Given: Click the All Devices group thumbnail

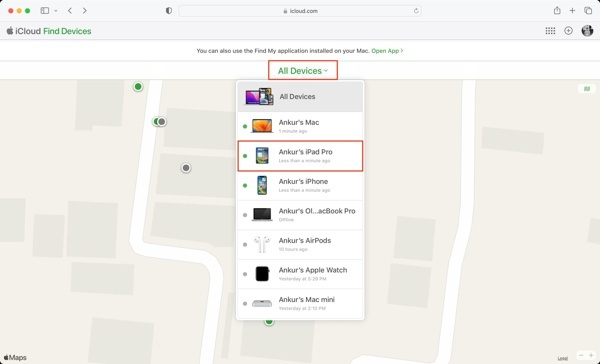Looking at the screenshot, I should click(259, 96).
